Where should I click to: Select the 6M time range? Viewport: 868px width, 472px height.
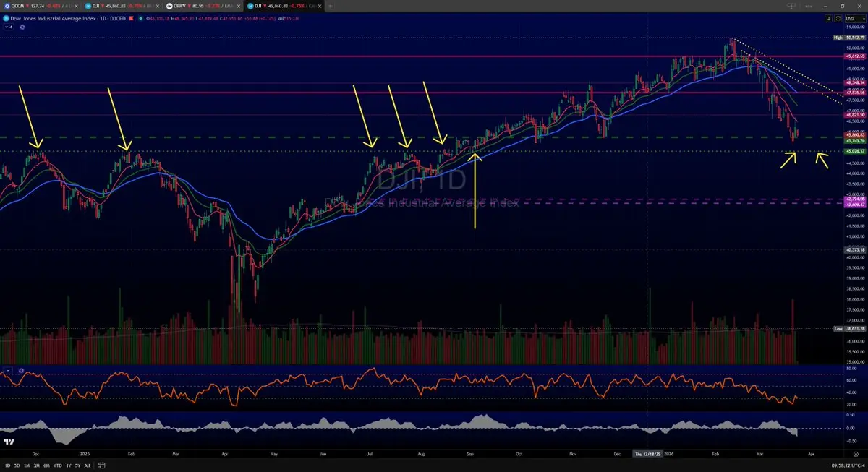(46, 465)
